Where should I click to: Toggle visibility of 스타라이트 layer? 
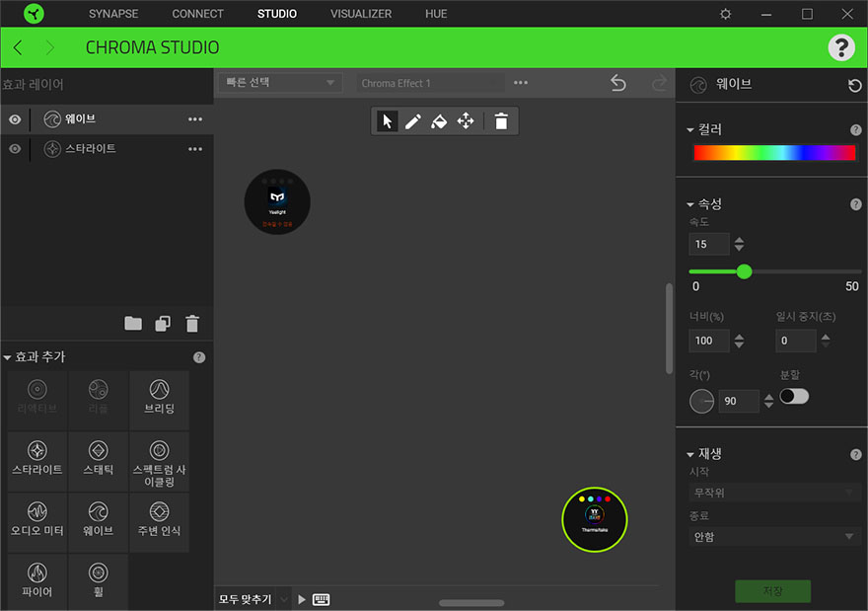[x=15, y=148]
